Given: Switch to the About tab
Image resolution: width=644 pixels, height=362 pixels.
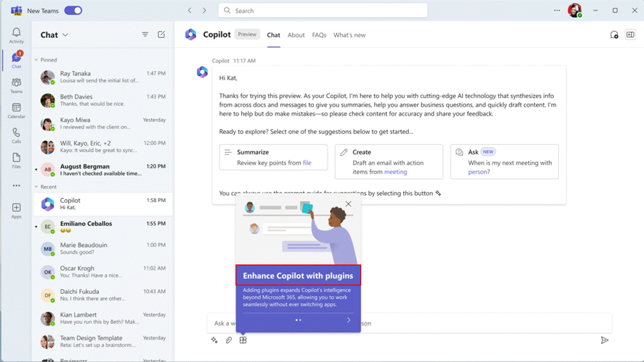Looking at the screenshot, I should (296, 35).
